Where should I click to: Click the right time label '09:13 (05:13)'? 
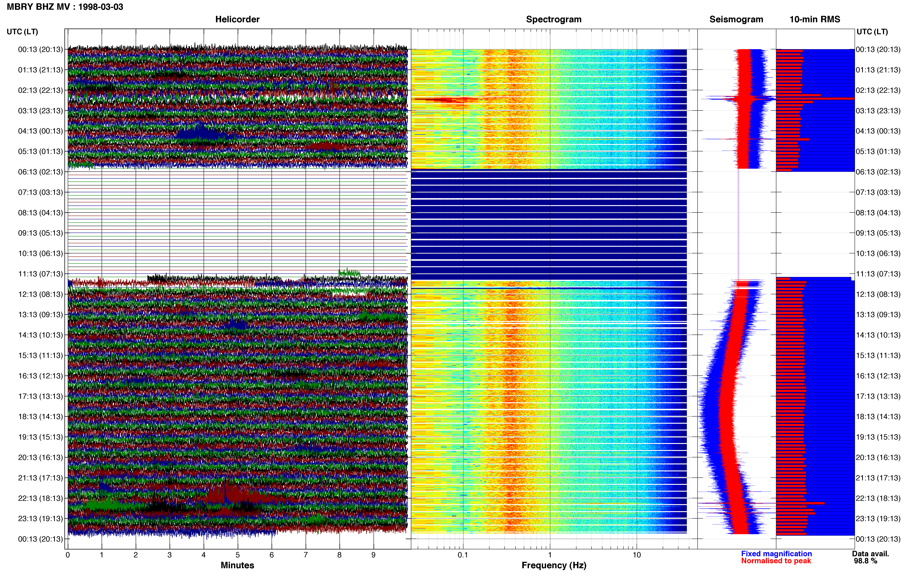(x=878, y=233)
